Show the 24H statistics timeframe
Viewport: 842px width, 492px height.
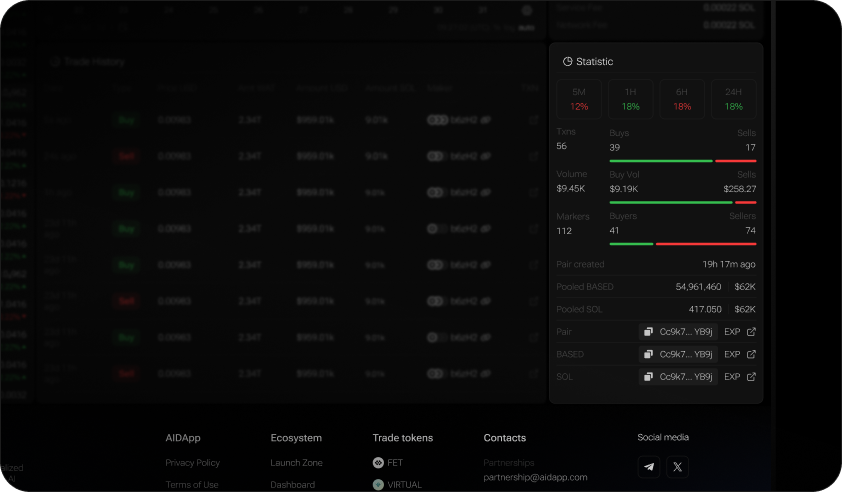click(733, 99)
